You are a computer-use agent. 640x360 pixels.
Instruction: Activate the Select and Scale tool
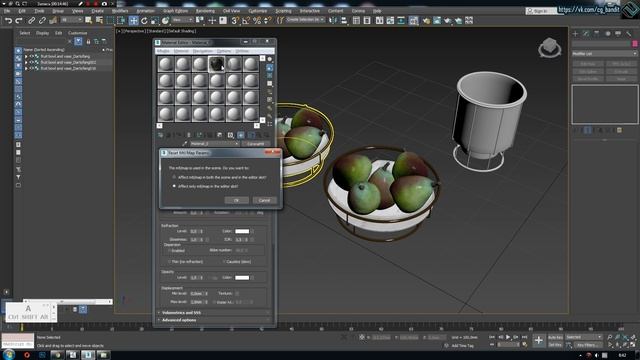[155, 20]
